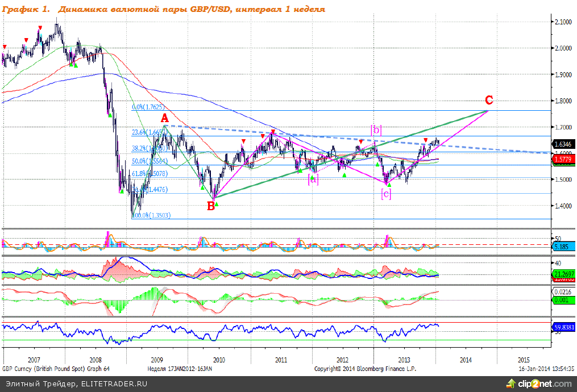Select the magenta [b] wave marker
Image resolution: width=577 pixels, height=392 pixels.
click(376, 130)
